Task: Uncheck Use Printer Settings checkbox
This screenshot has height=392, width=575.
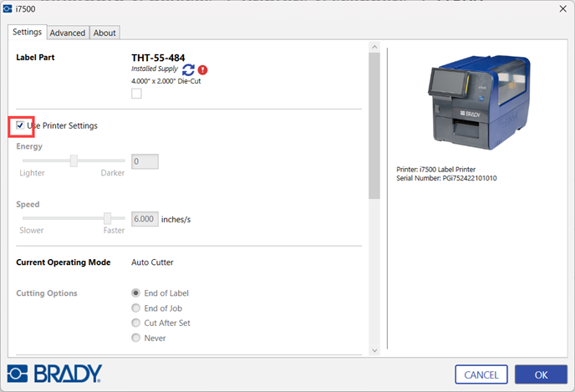Action: click(20, 125)
